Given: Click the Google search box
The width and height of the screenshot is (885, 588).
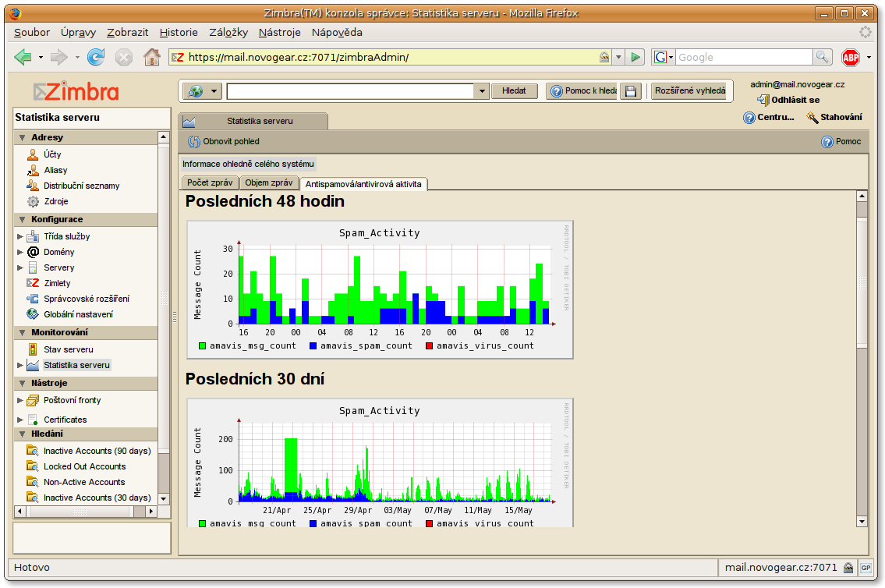Looking at the screenshot, I should tap(744, 57).
